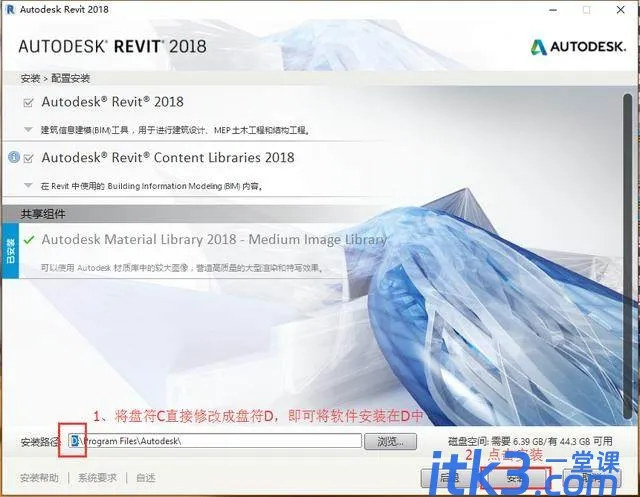This screenshot has width=640, height=497.
Task: Click the Autodesk logo at top right
Action: pos(578,47)
